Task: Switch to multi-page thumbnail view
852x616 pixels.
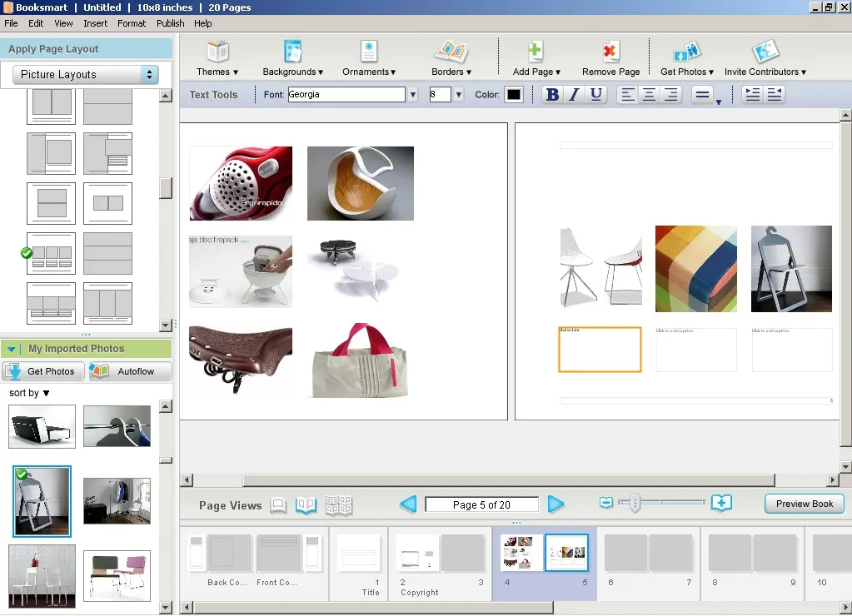Action: (338, 505)
